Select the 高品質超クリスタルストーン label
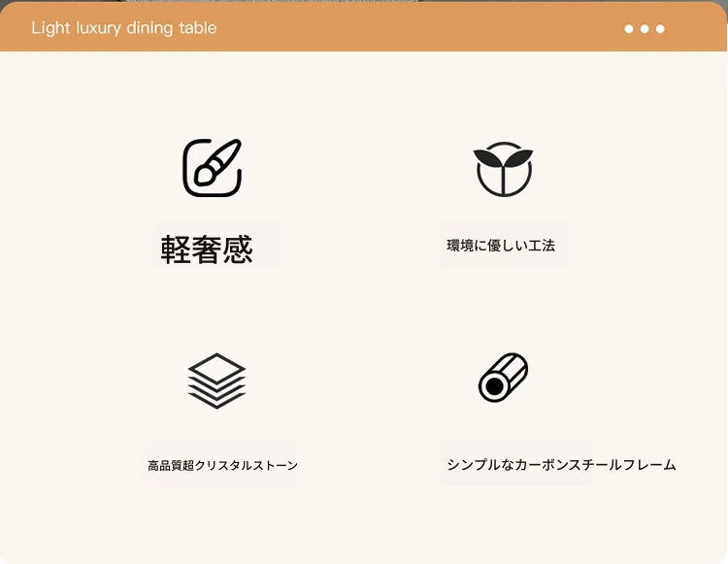728x564 pixels. click(x=222, y=465)
